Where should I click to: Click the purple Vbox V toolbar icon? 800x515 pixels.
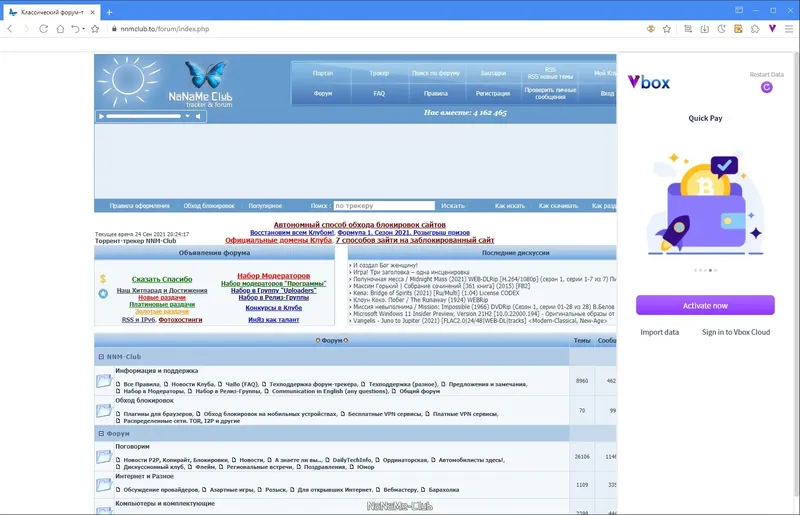coord(772,29)
